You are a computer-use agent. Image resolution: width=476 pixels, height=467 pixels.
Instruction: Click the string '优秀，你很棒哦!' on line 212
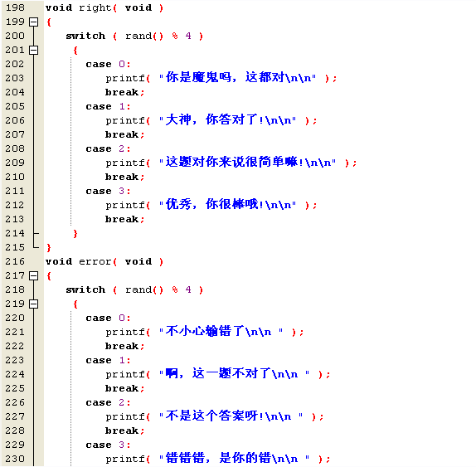[x=215, y=204]
